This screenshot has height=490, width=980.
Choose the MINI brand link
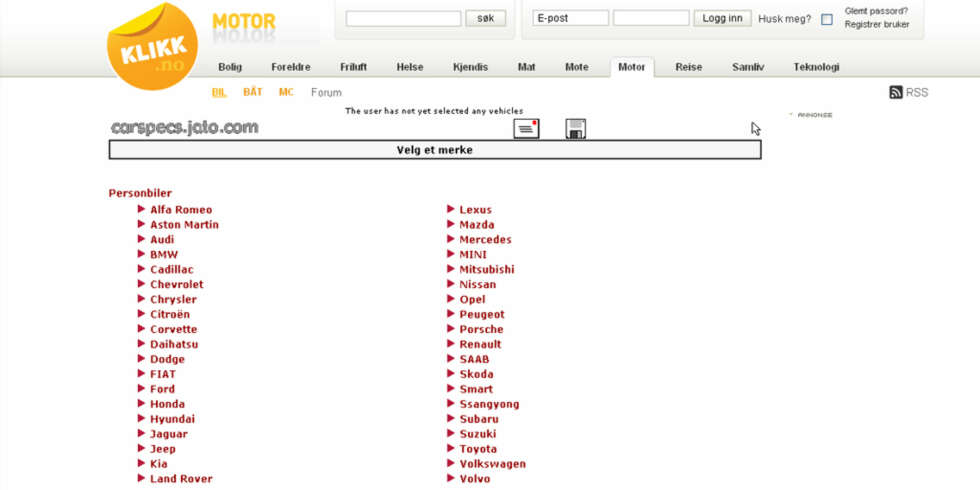coord(473,254)
